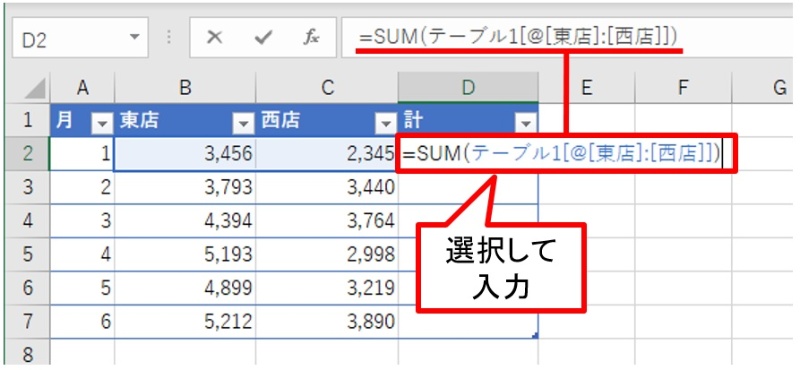
Task: Click inside the formula bar text
Action: tap(518, 37)
